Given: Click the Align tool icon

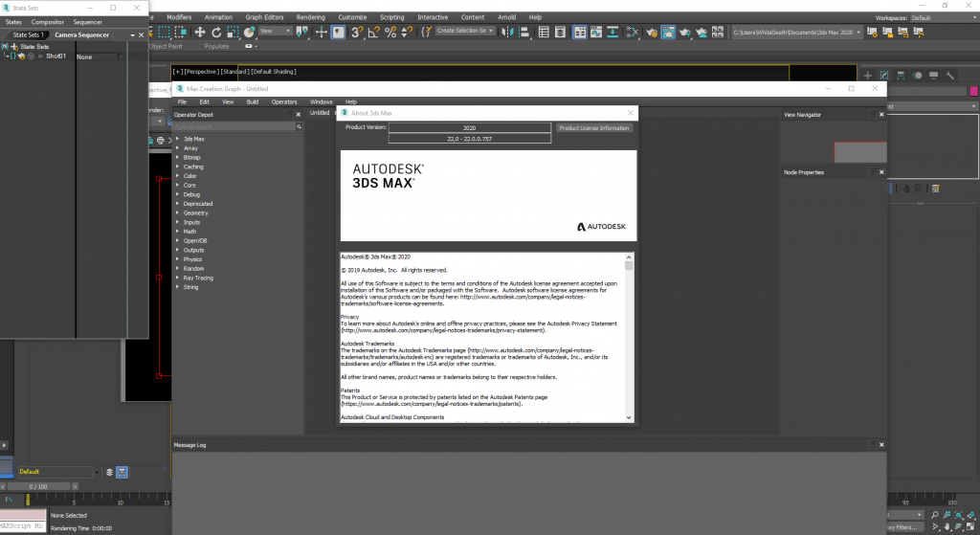Looking at the screenshot, I should tap(523, 32).
